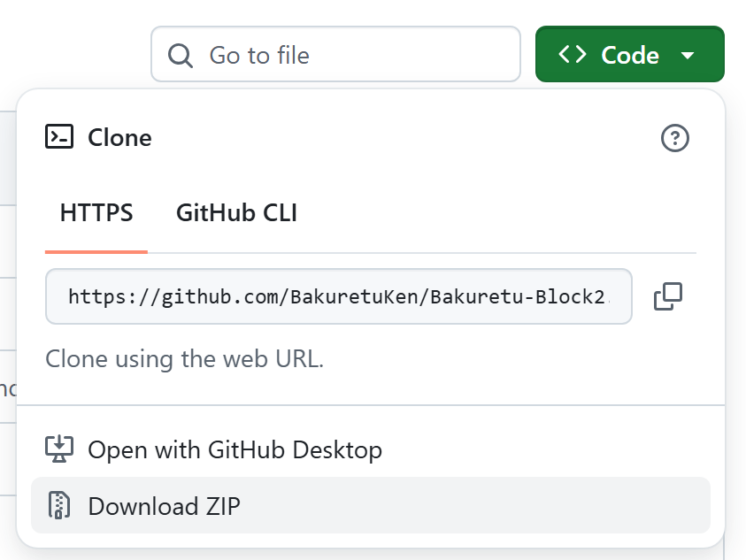Click the orange underline beneath HTTPS tab
The width and height of the screenshot is (746, 560).
click(x=96, y=252)
